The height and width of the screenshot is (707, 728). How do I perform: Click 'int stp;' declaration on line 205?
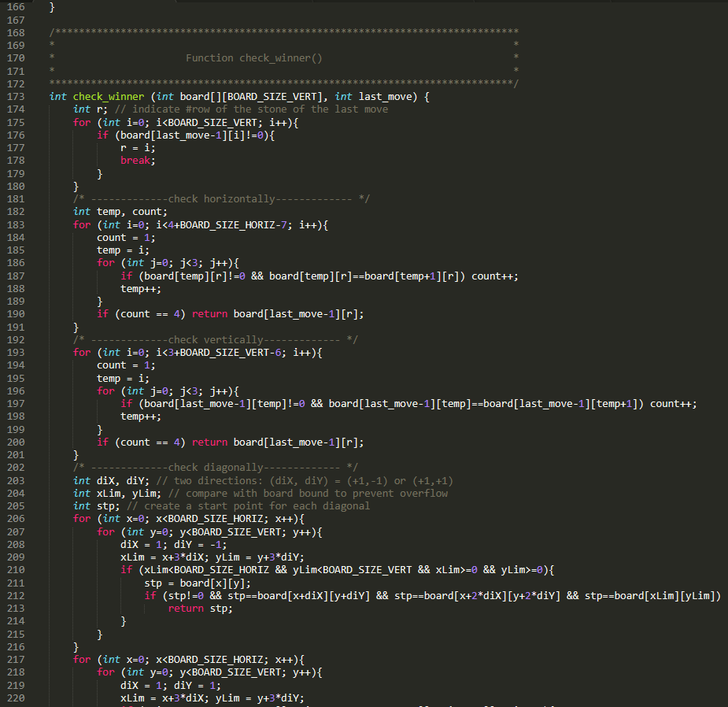(x=96, y=506)
